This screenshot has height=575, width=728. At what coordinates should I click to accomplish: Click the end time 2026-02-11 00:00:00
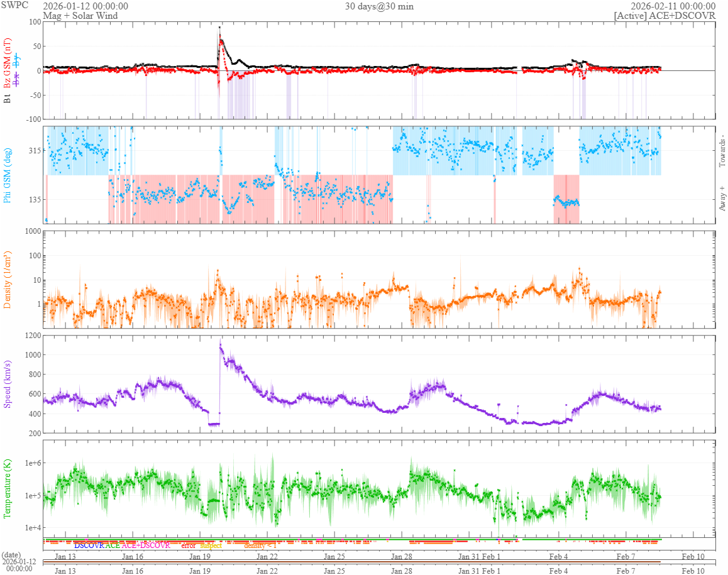click(x=673, y=6)
